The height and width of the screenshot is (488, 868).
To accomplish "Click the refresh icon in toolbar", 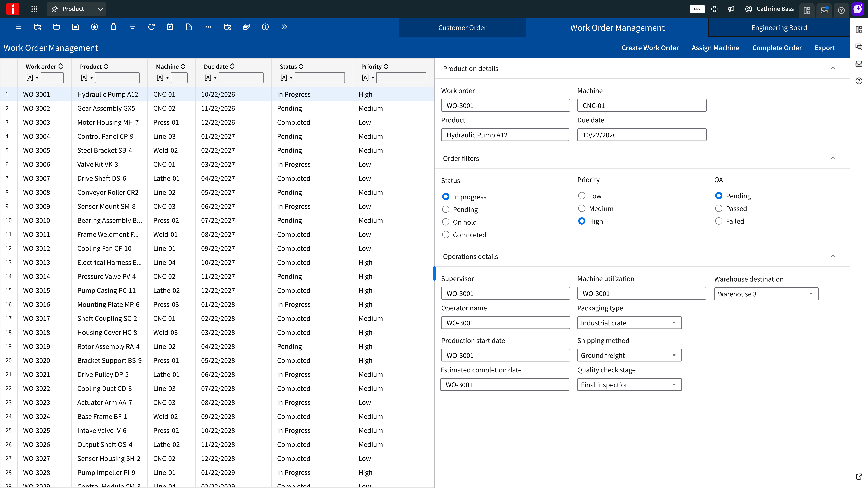I will click(x=151, y=27).
